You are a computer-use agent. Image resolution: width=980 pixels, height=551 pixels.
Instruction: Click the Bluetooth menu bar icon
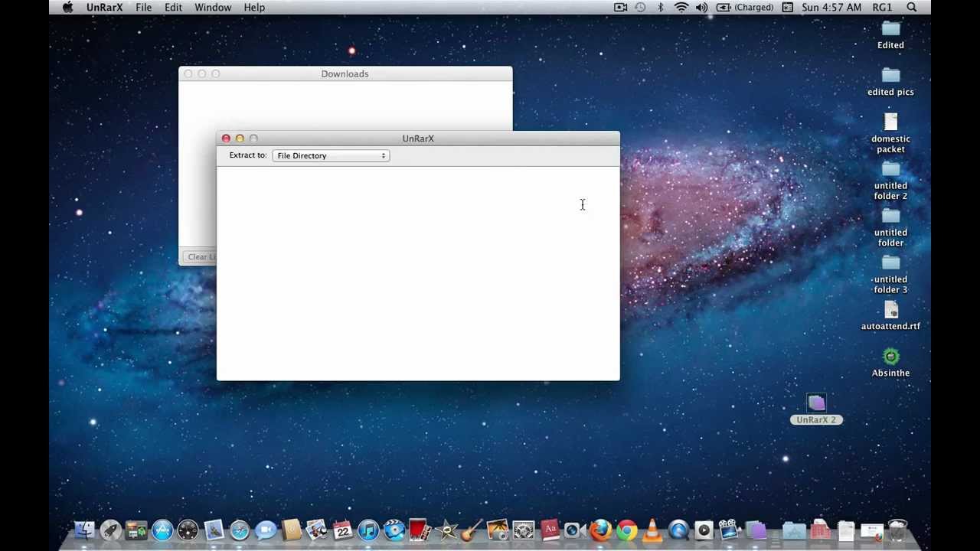(x=661, y=8)
